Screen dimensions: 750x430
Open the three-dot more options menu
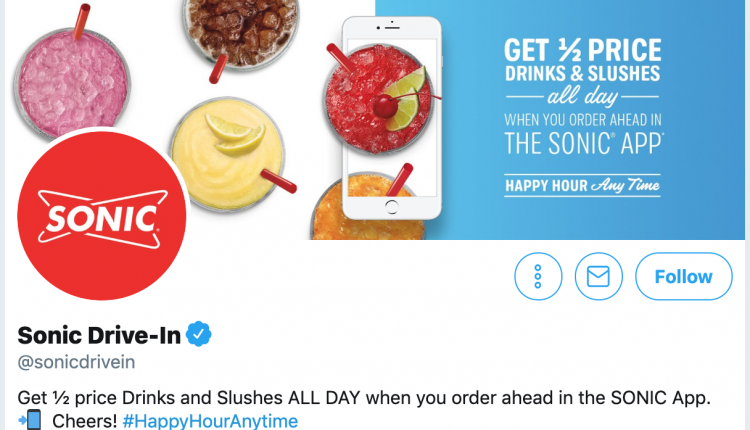[x=538, y=276]
